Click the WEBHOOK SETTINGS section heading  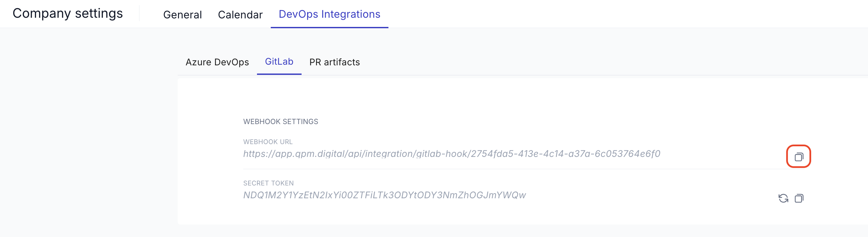280,121
